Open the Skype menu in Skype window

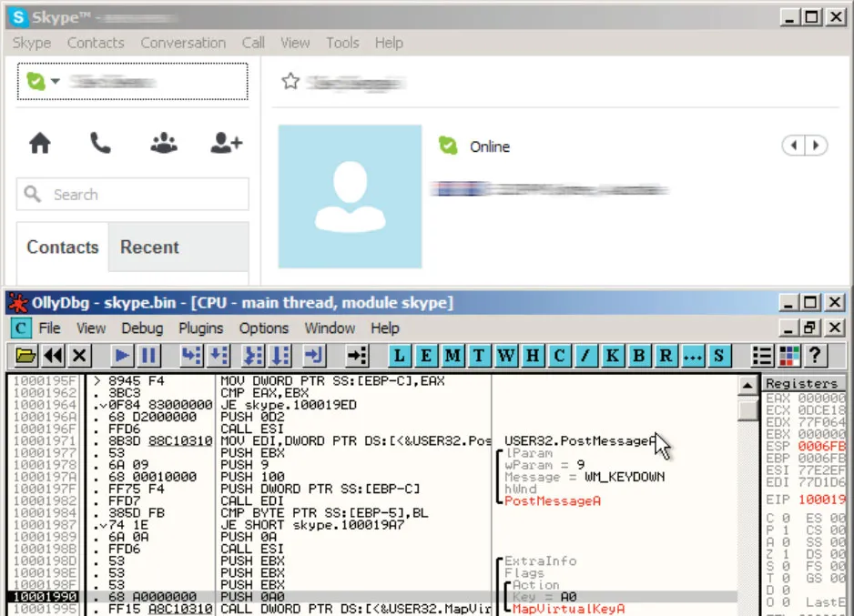point(32,43)
